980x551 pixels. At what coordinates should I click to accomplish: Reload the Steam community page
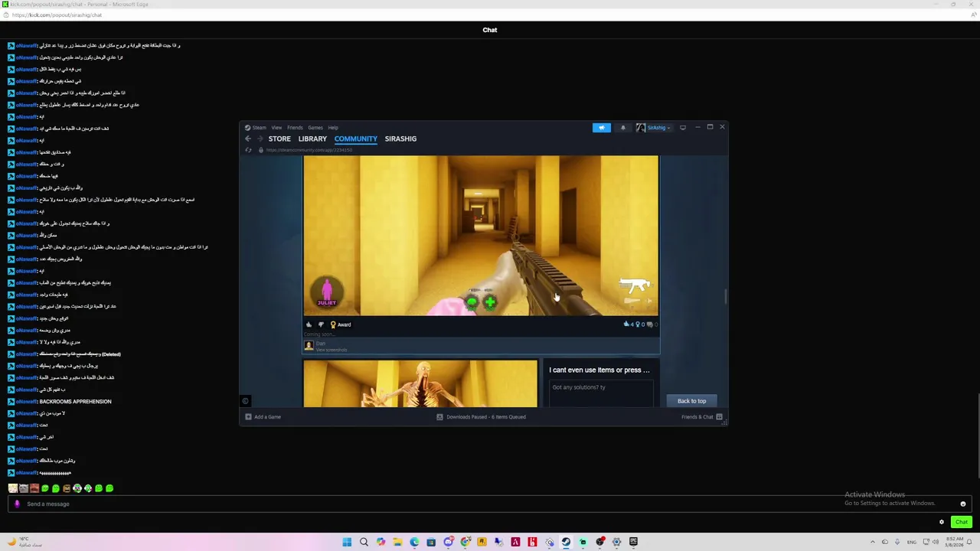(x=248, y=150)
